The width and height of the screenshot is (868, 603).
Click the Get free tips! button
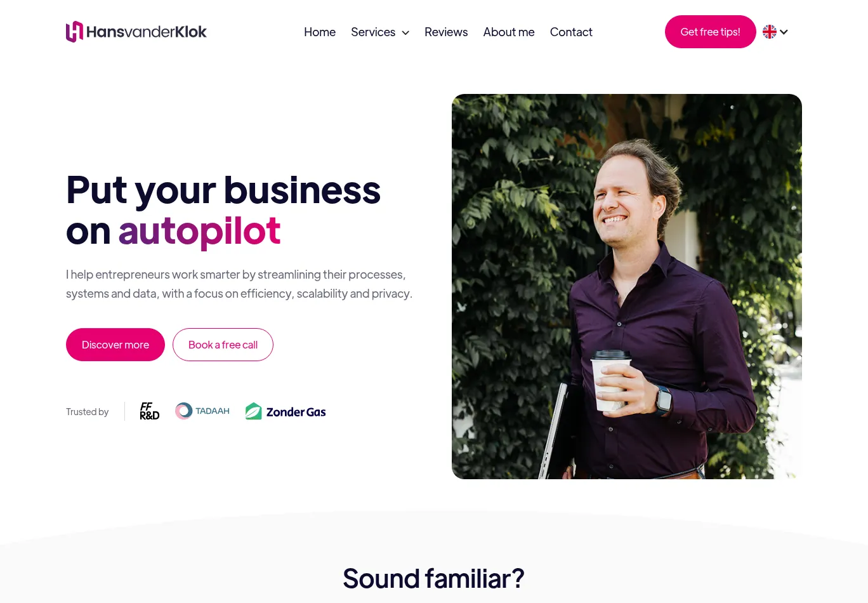(x=711, y=32)
